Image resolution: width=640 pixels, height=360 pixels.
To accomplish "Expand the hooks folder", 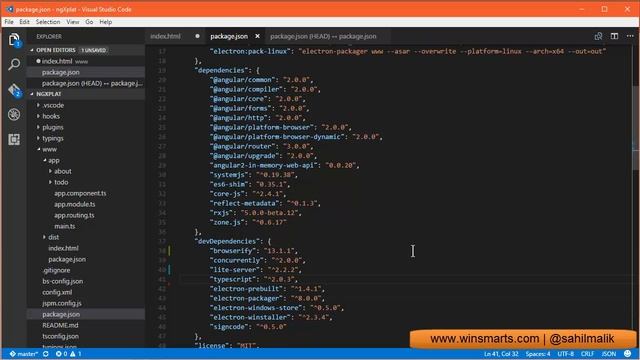I will [38, 116].
